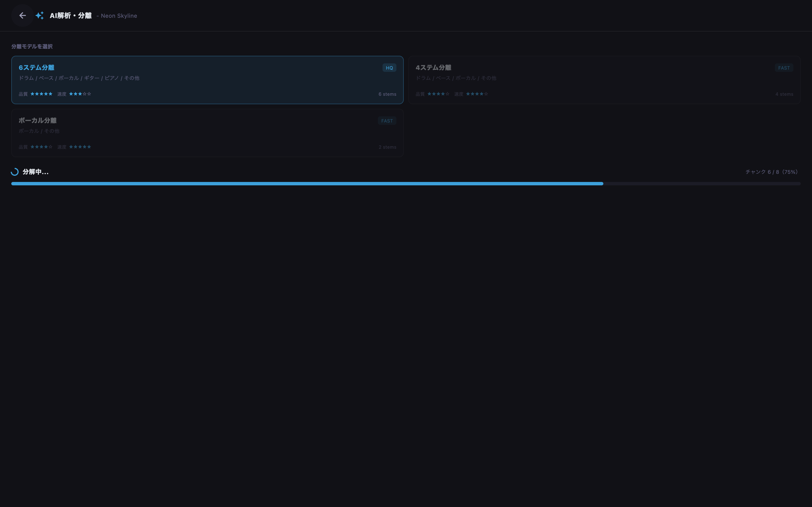812x507 pixels.
Task: Click the Neon Skyline track name
Action: tap(119, 16)
